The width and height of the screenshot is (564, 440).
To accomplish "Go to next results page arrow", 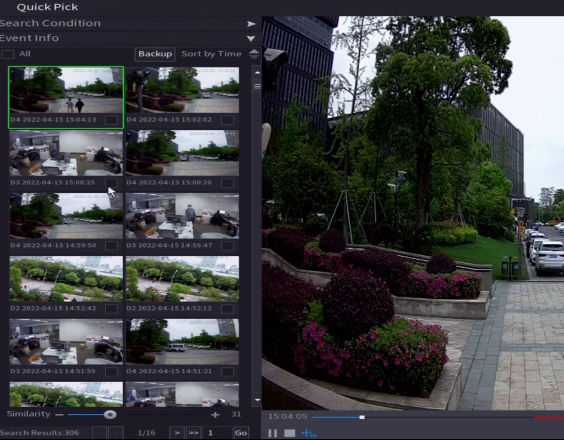I will (177, 433).
